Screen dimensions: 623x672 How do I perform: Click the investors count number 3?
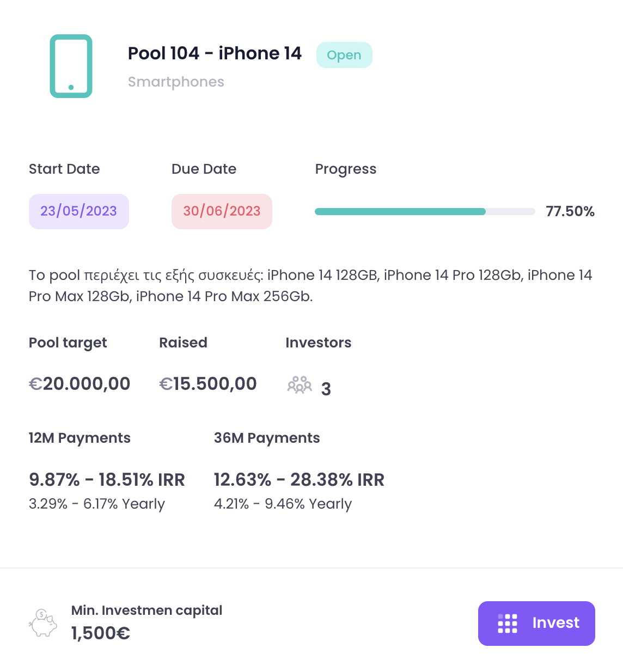(x=326, y=389)
